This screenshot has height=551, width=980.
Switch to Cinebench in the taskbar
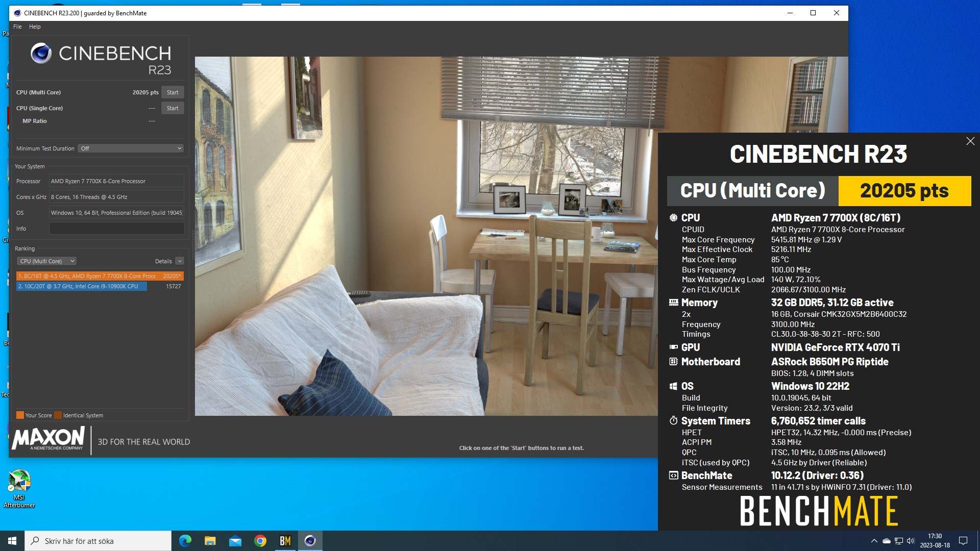point(310,541)
